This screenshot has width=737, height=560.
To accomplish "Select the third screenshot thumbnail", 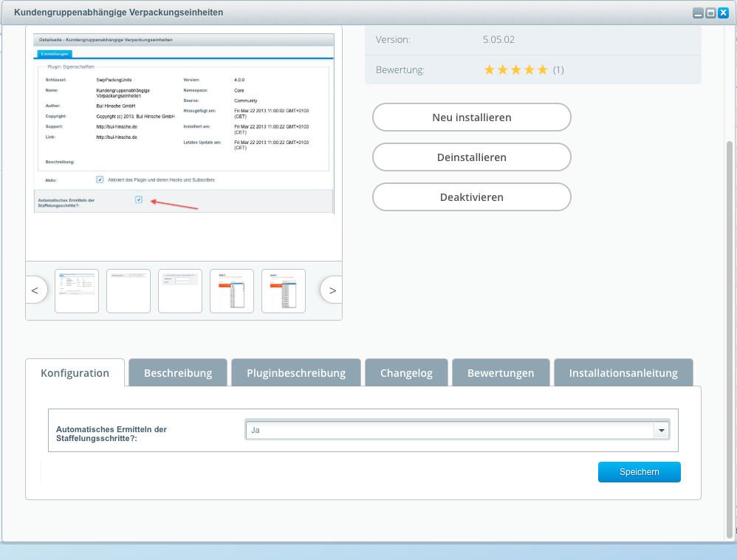I will click(x=180, y=290).
